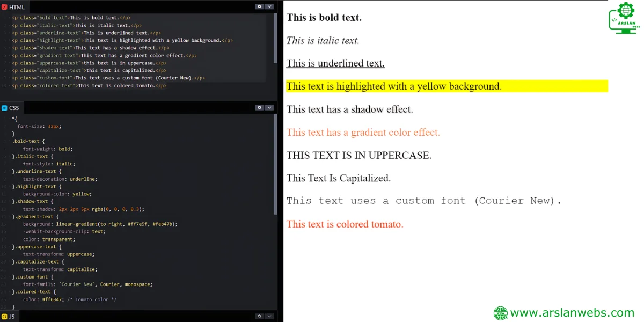Click "This is italic text." in the preview
Viewport: 644px width, 322px height.
tap(323, 40)
